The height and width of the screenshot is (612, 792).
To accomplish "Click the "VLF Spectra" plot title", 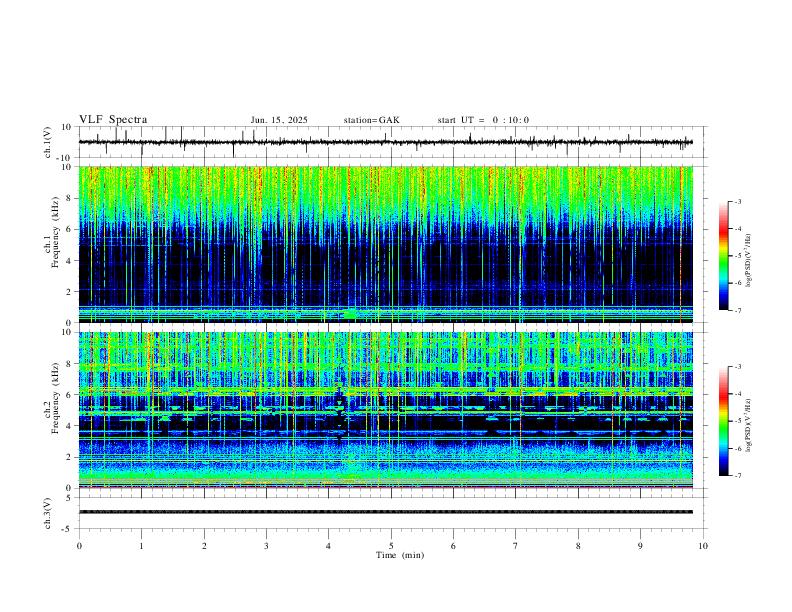I will tap(113, 120).
